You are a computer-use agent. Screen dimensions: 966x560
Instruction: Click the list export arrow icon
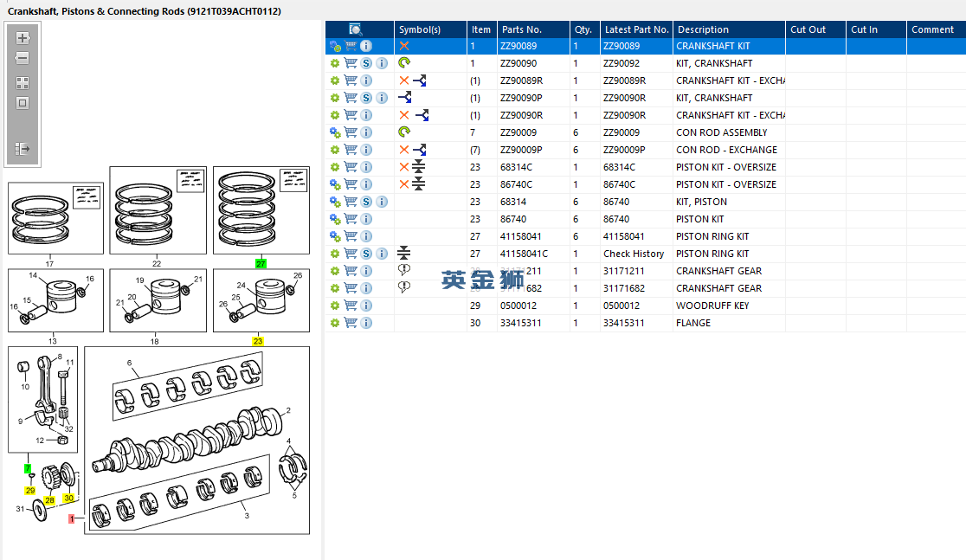click(23, 149)
